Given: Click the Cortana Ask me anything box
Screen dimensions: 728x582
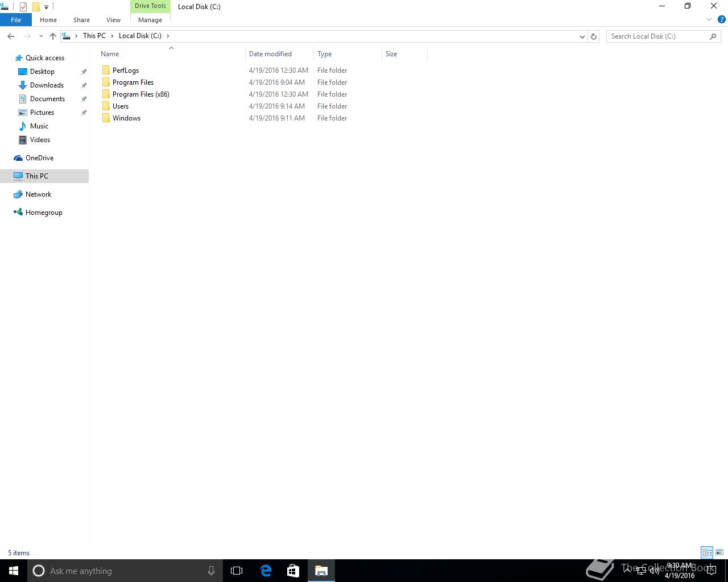Looking at the screenshot, I should (124, 571).
